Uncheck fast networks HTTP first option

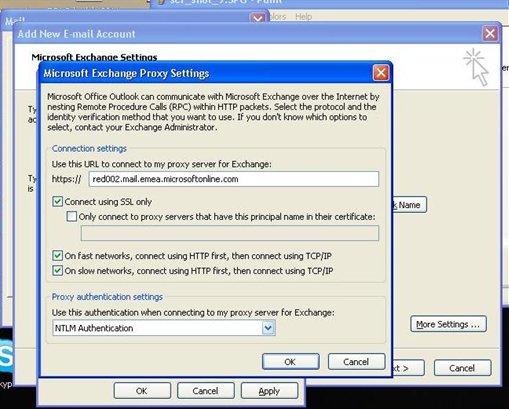[x=57, y=256]
